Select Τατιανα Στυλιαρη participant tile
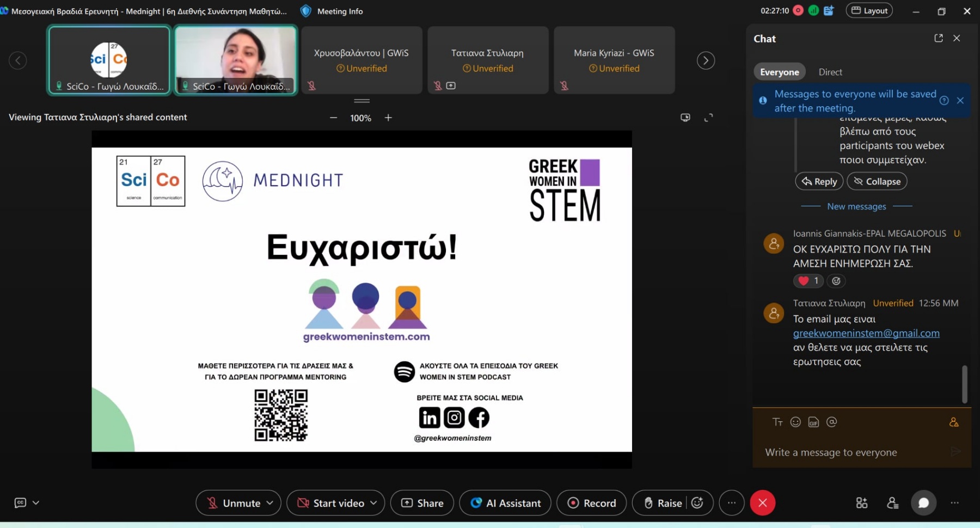The image size is (980, 528). pos(488,60)
